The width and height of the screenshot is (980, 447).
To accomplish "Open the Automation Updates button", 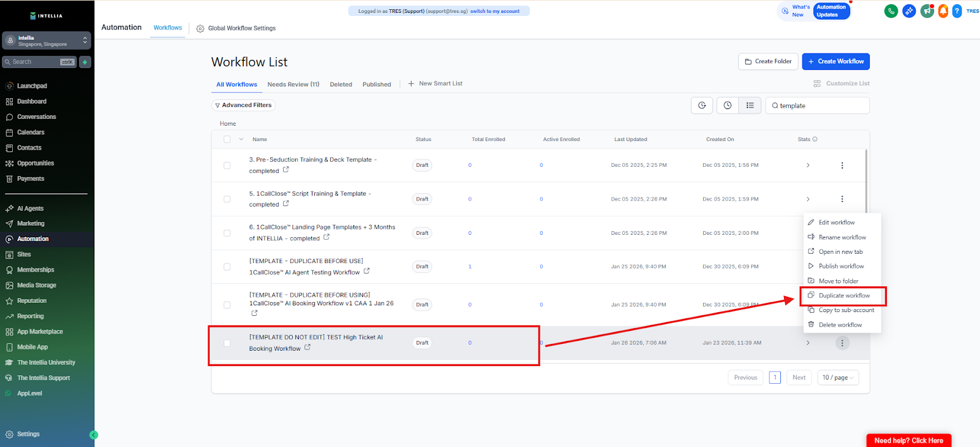I will coord(831,11).
